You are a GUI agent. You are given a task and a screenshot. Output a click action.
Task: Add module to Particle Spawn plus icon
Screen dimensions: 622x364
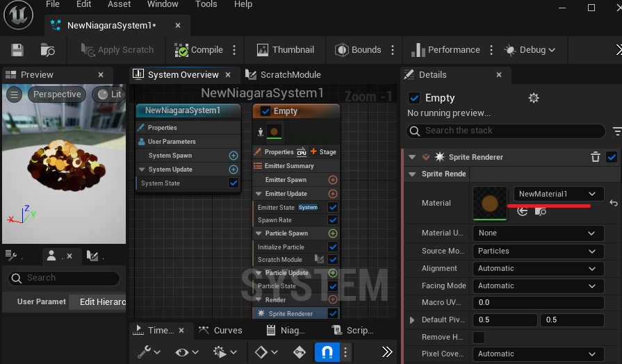pos(333,233)
